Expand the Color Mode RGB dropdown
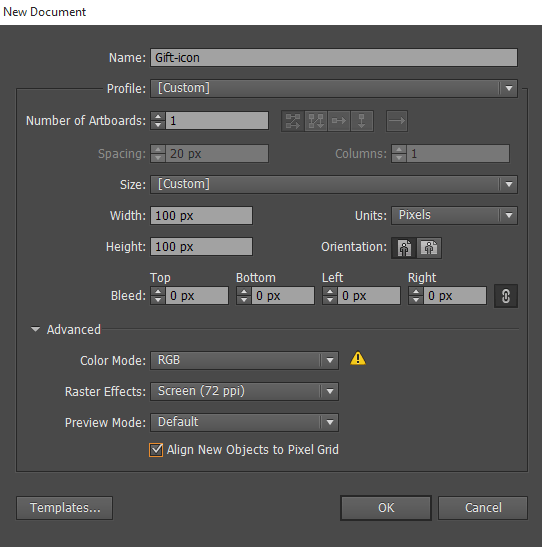Screen dimensions: 542x547 [x=244, y=360]
